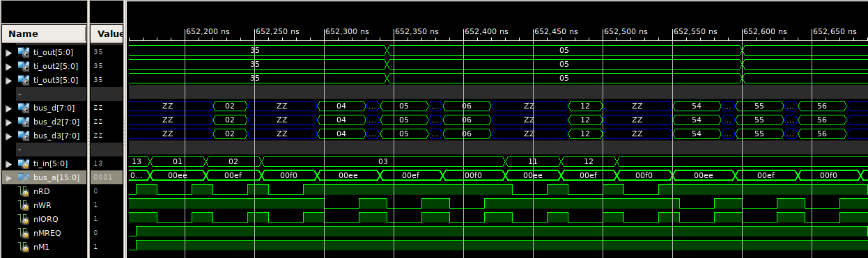This screenshot has height=258, width=868.
Task: Click the ti_out3[5:0] bus icon
Action: [x=23, y=79]
